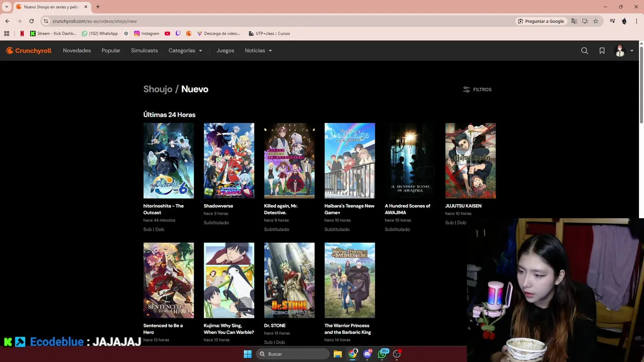Open a new browser tab with plus
Image resolution: width=644 pixels, height=362 pixels.
[x=98, y=7]
